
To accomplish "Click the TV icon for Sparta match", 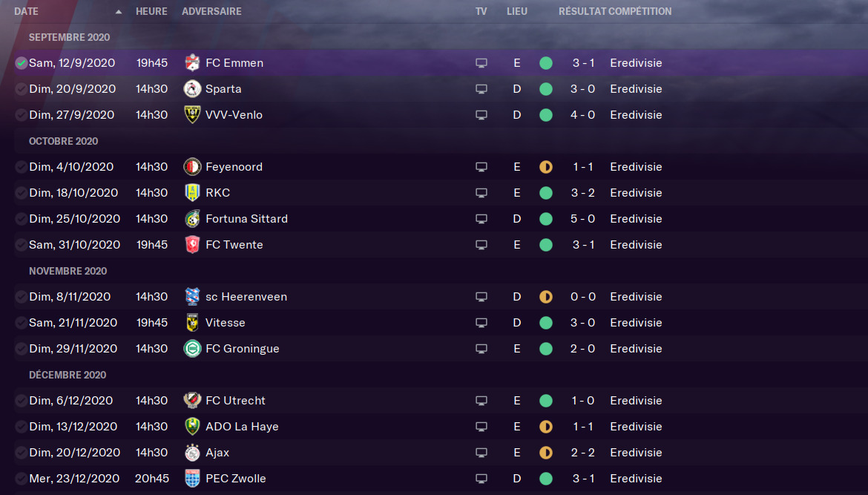I will [x=481, y=89].
